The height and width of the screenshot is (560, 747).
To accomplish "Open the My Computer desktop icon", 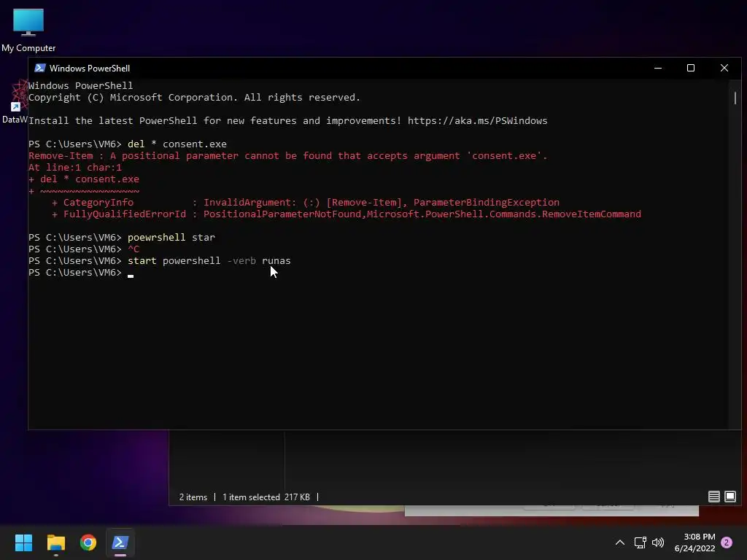I will click(28, 31).
